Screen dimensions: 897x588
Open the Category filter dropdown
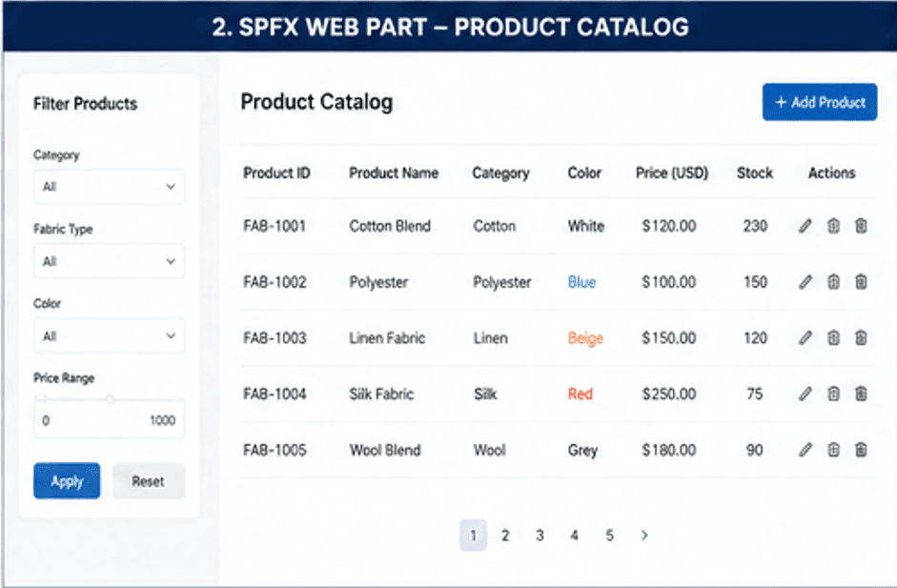[x=110, y=187]
